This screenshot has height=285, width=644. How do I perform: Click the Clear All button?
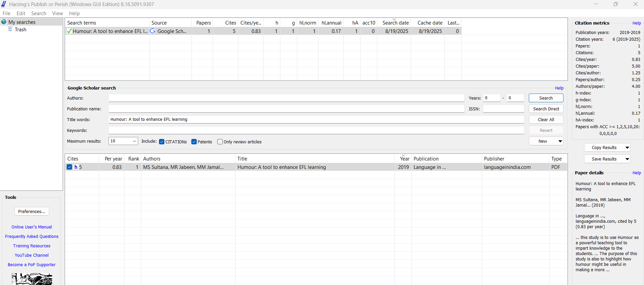pyautogui.click(x=546, y=119)
